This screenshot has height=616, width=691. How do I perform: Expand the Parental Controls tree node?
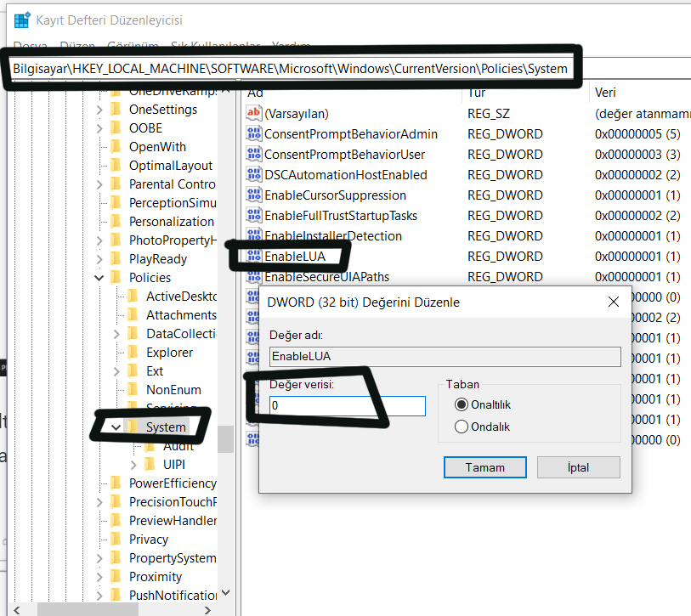pyautogui.click(x=99, y=184)
